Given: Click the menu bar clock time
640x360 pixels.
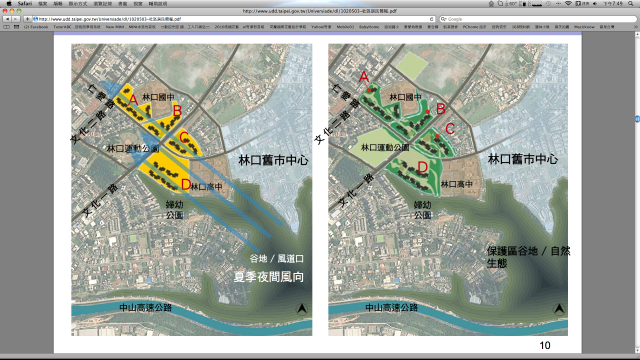Looking at the screenshot, I should 613,3.
